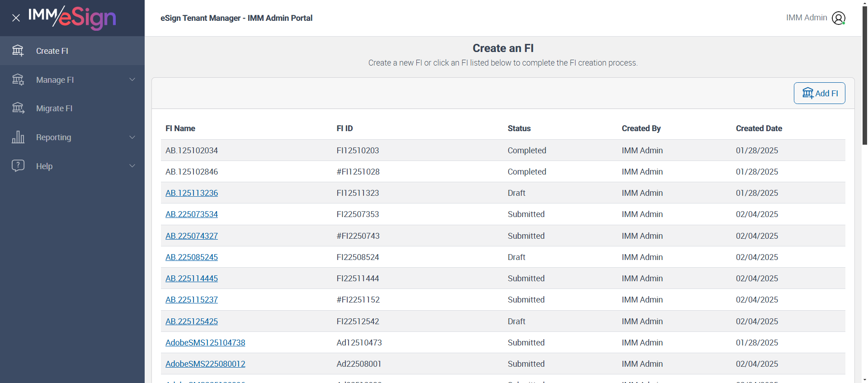Image resolution: width=868 pixels, height=383 pixels.
Task: Click the FI ID column header
Action: pyautogui.click(x=344, y=128)
